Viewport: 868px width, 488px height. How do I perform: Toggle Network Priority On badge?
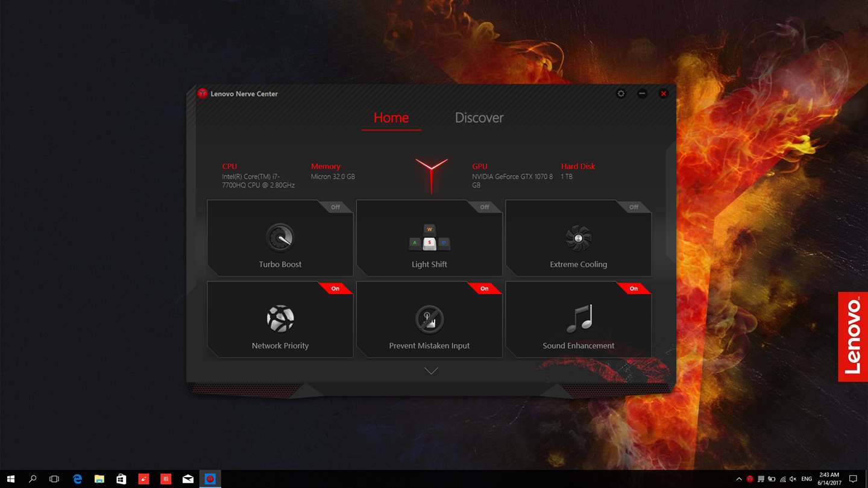[x=335, y=288]
